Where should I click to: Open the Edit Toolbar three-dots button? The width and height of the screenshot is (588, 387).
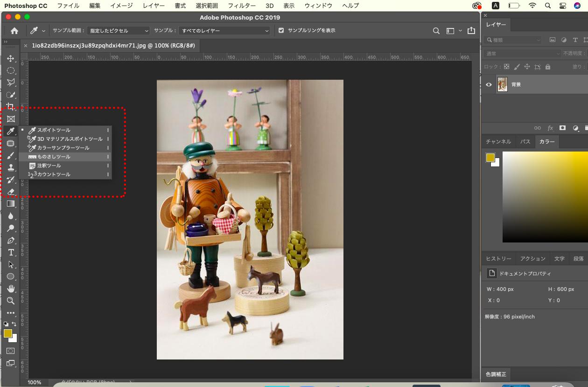click(11, 313)
